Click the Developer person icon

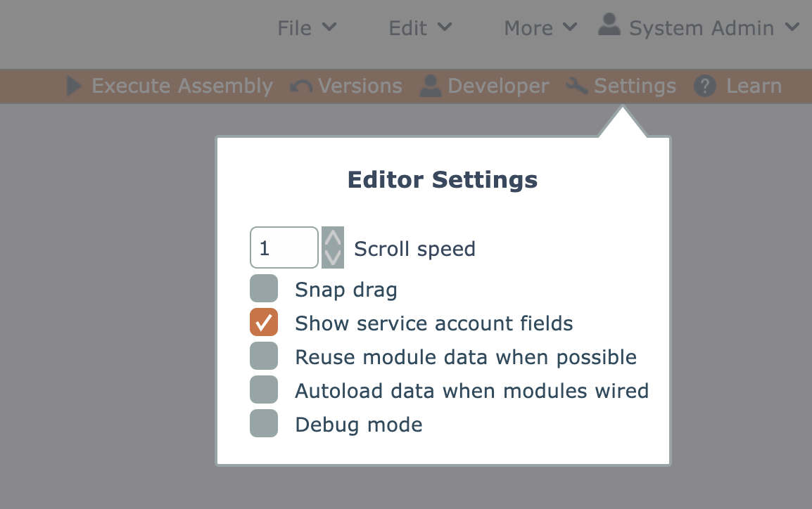click(x=429, y=86)
